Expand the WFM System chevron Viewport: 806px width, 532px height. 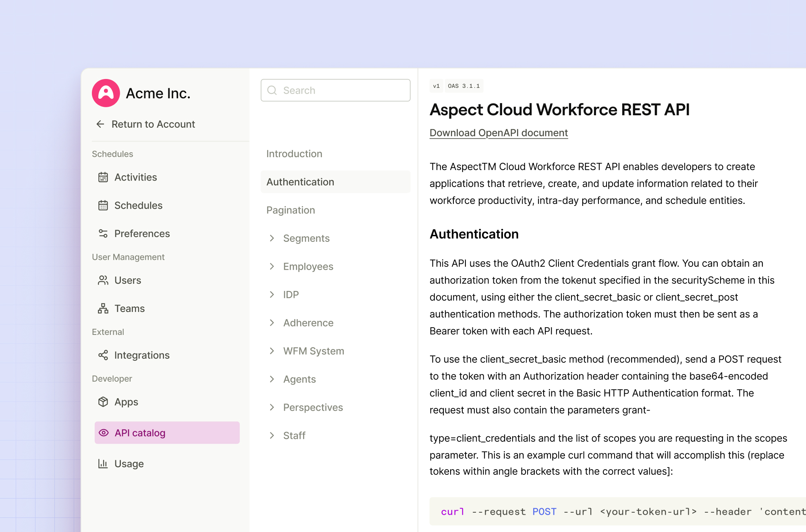click(272, 351)
